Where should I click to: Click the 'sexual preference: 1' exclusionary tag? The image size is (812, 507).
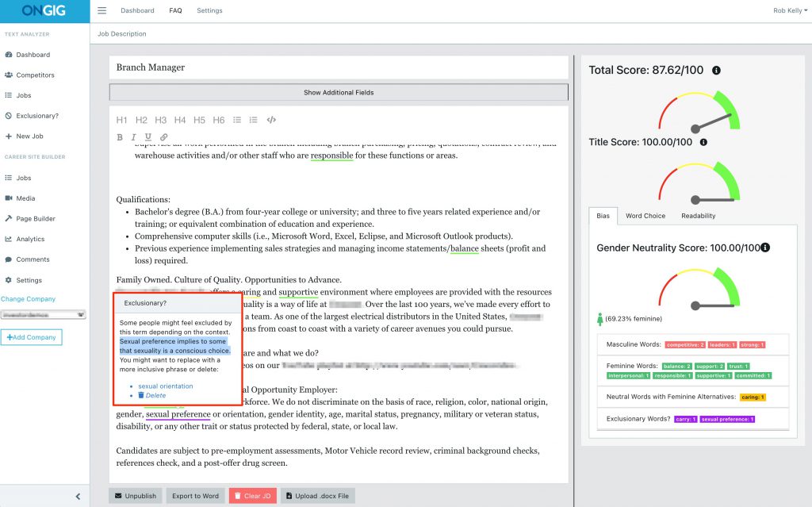728,420
